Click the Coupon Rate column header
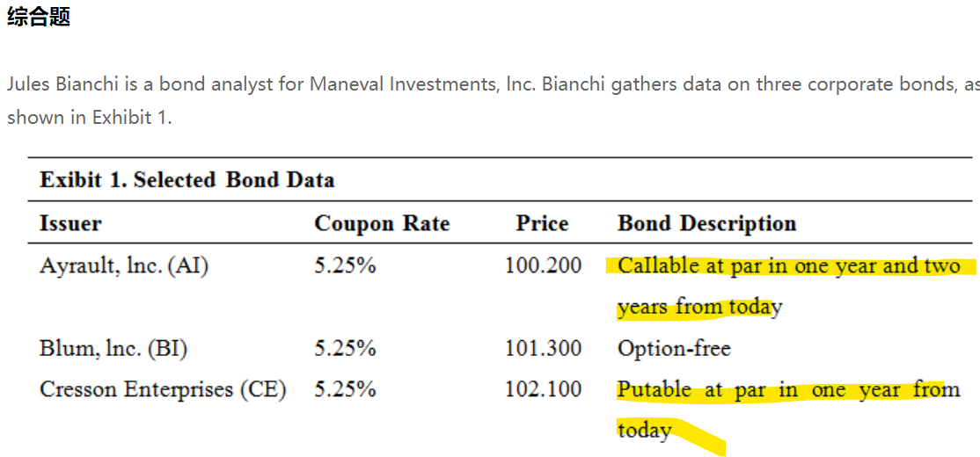 click(x=382, y=224)
